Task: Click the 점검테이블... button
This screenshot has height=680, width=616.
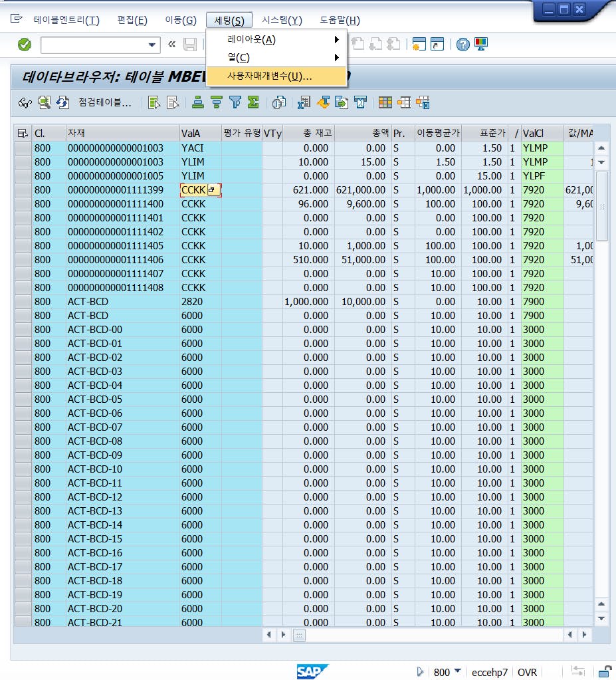Action: (105, 103)
